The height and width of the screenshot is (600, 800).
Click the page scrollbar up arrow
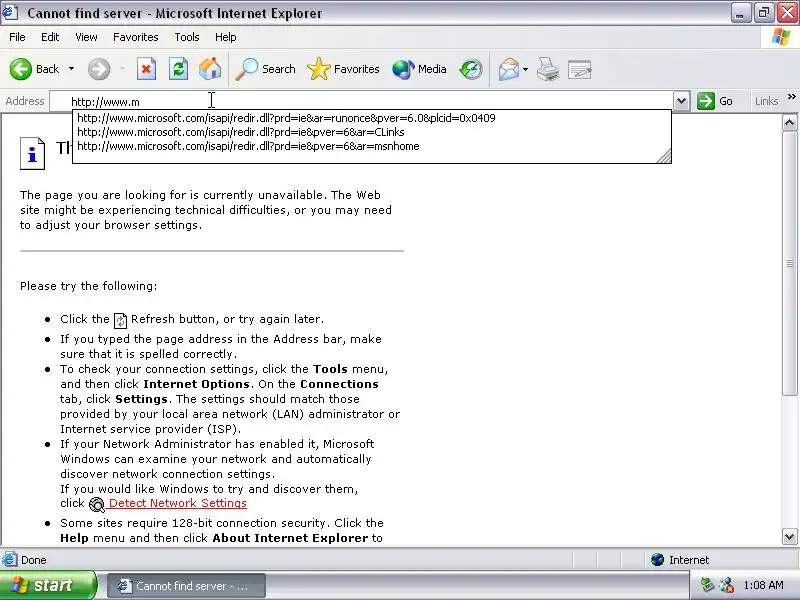tap(789, 122)
